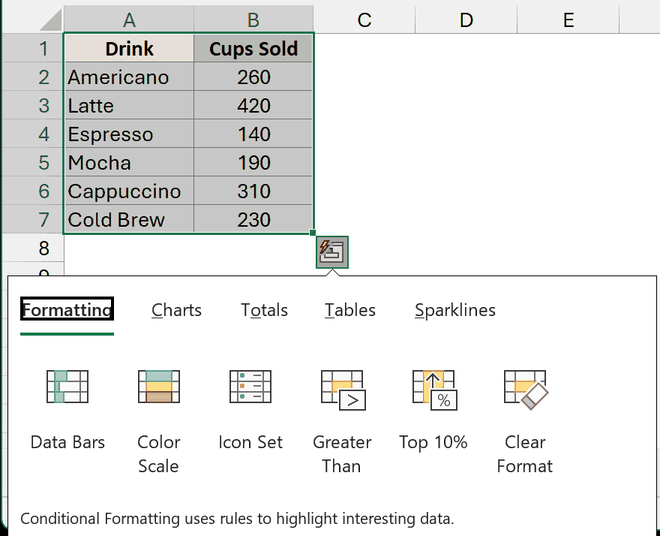Select column E header
The image size is (660, 536).
coord(568,19)
